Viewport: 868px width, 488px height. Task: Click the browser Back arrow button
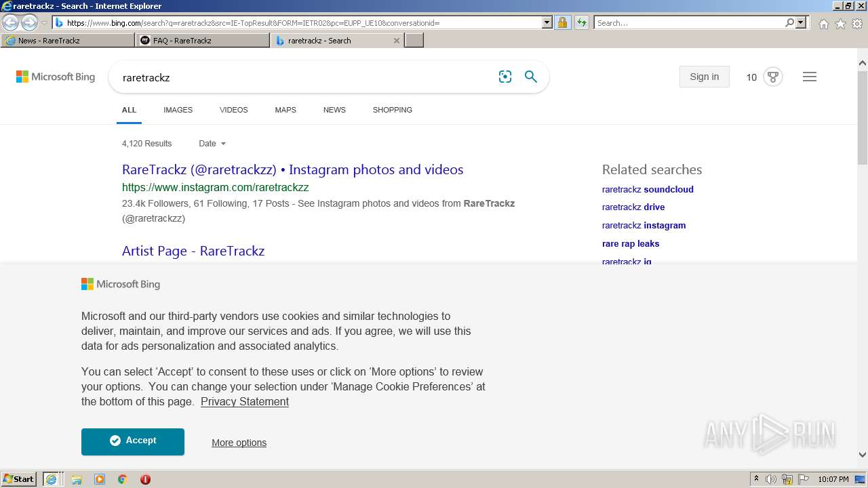[x=10, y=23]
